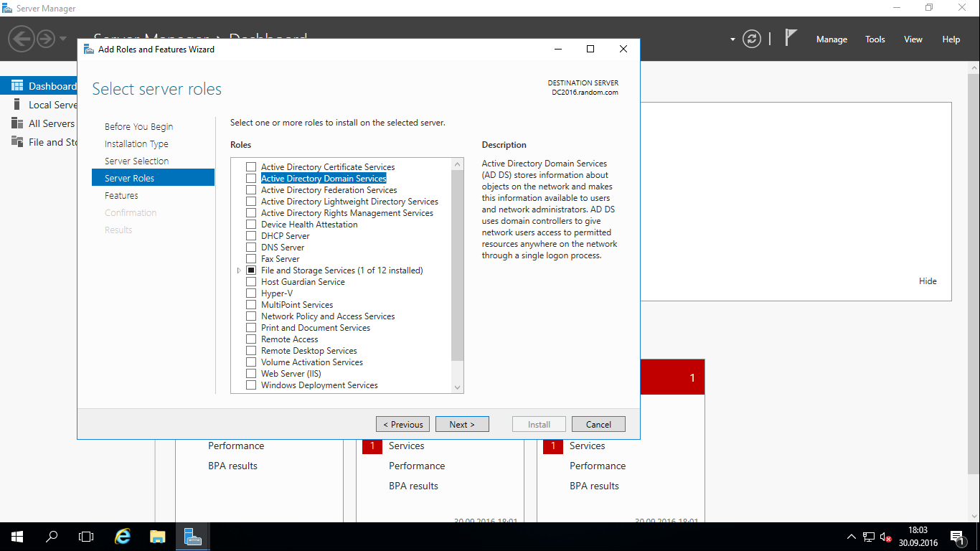
Task: Open the Tools menu
Action: tap(875, 39)
